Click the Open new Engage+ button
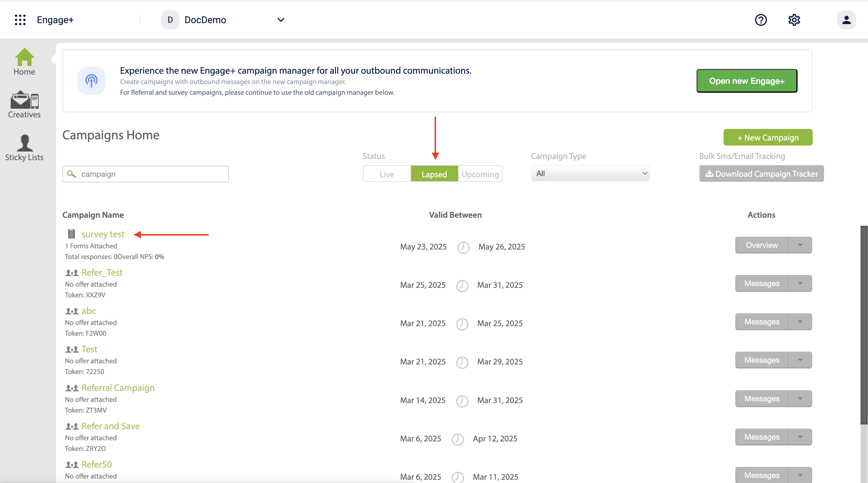 click(x=747, y=81)
